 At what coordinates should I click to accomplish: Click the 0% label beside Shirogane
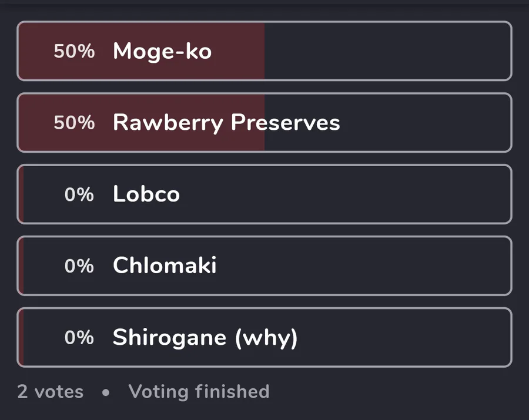(x=79, y=338)
